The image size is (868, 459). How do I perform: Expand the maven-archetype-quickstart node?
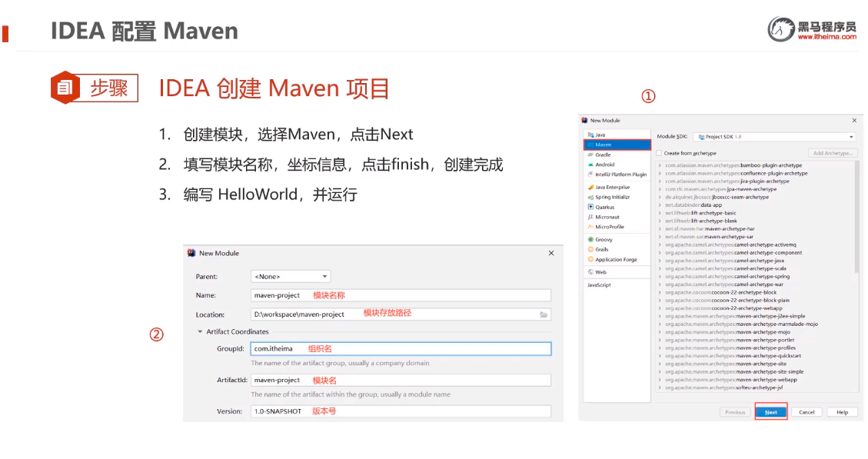pos(660,356)
